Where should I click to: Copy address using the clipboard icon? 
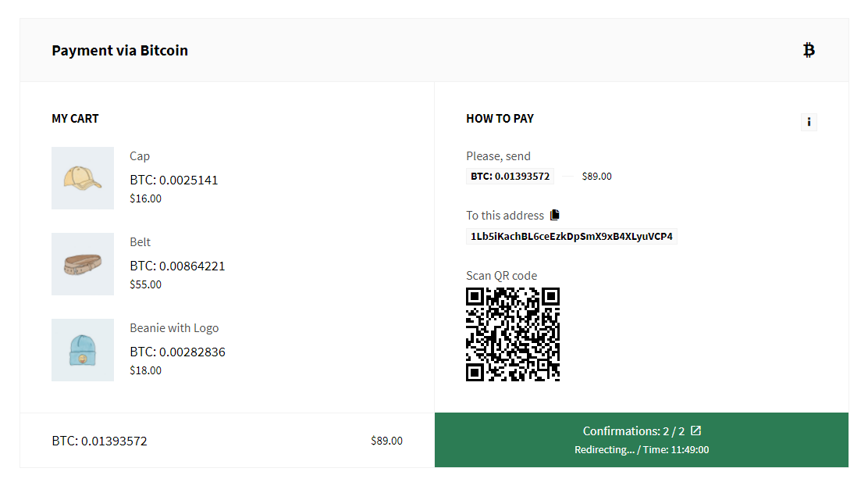click(x=555, y=215)
